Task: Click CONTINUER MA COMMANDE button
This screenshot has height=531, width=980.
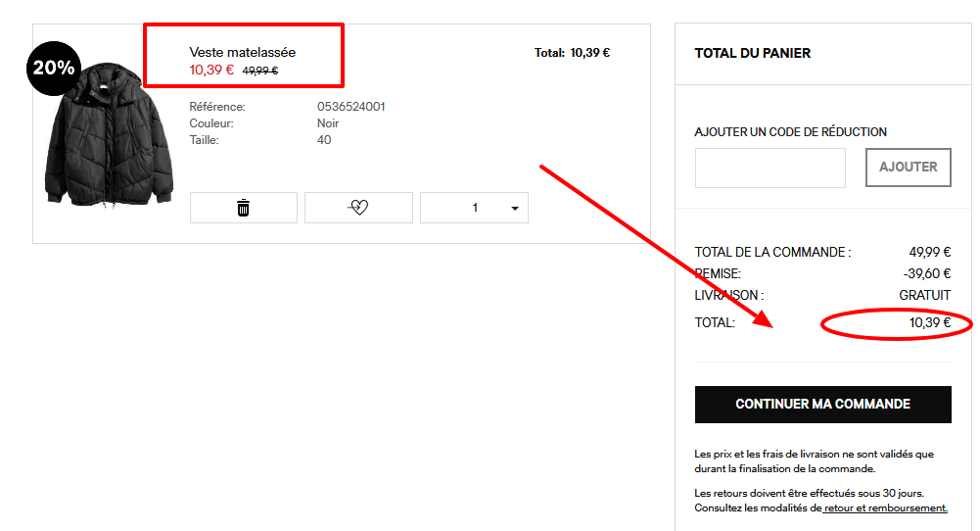Action: click(x=822, y=404)
